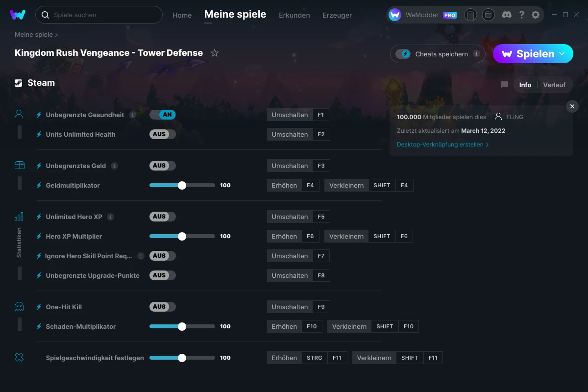Select the Statistiken bar chart icon
Screen dimensions: 588x392
pyautogui.click(x=19, y=217)
